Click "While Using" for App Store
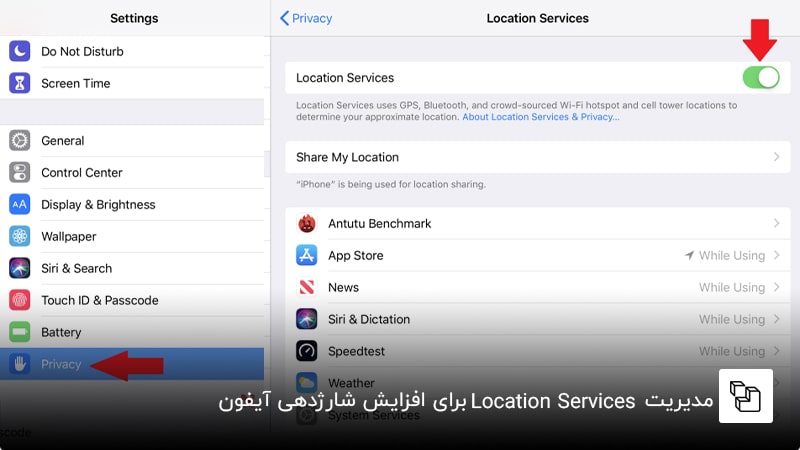 point(732,255)
